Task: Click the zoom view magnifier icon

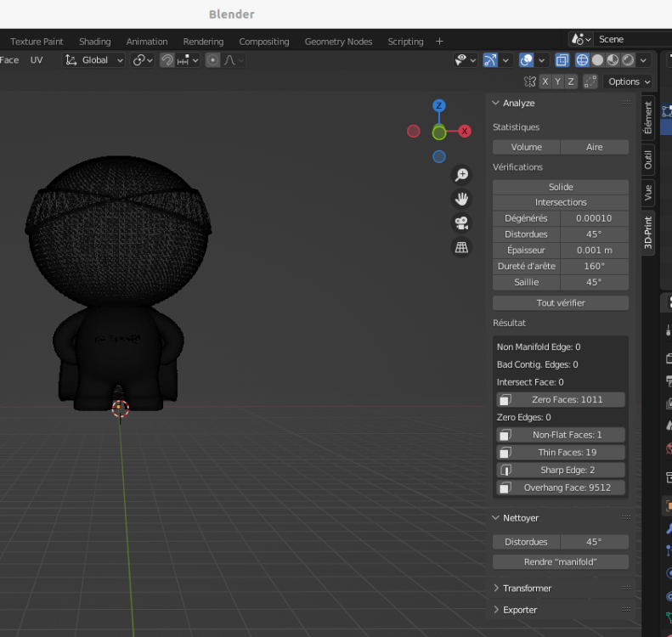Action: (461, 175)
